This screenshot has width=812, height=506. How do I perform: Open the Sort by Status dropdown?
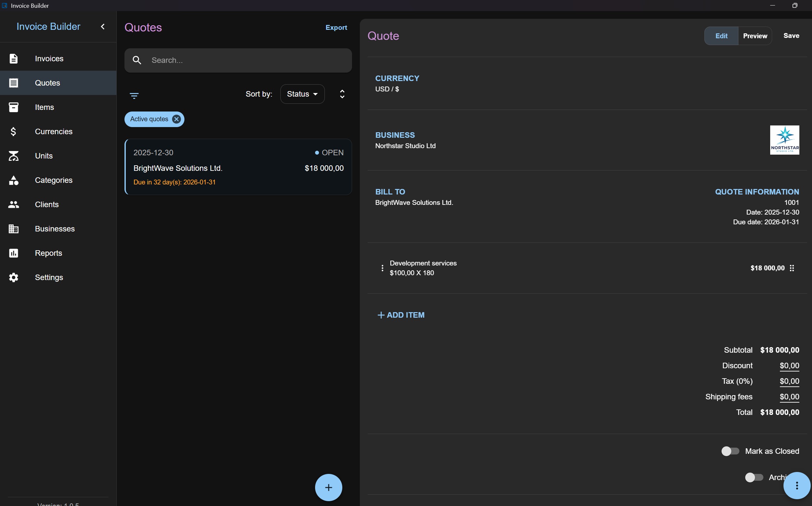pyautogui.click(x=302, y=94)
